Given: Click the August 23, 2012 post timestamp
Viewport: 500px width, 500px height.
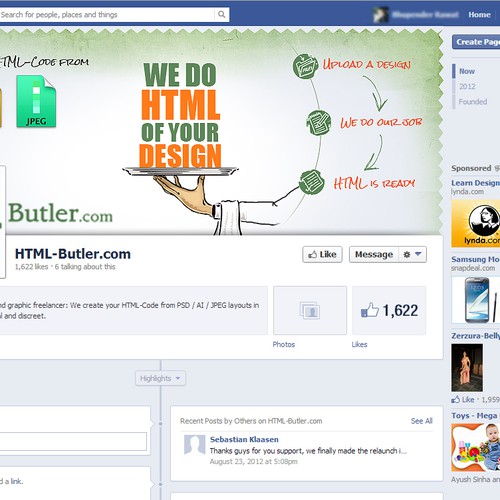Looking at the screenshot, I should tap(254, 462).
